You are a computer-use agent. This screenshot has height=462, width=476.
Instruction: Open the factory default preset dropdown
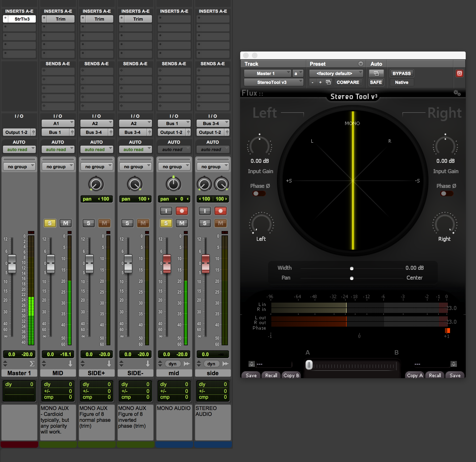point(336,73)
